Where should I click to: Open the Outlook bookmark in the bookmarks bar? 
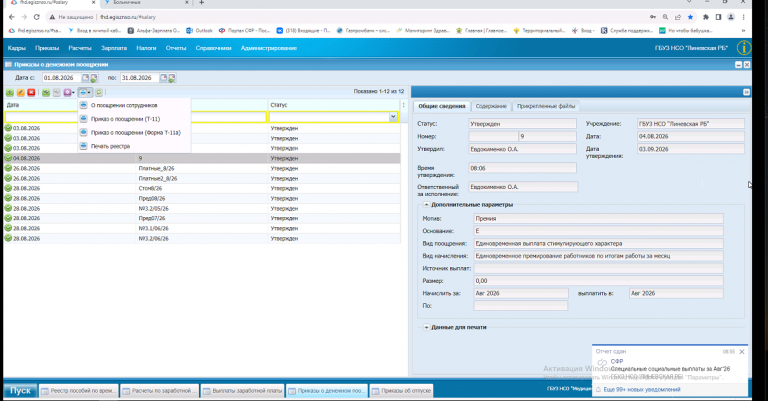[x=199, y=30]
